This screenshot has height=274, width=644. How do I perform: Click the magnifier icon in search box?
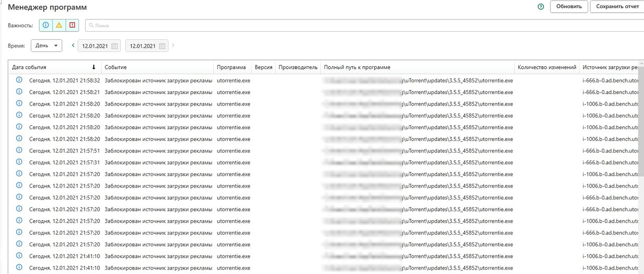click(91, 25)
